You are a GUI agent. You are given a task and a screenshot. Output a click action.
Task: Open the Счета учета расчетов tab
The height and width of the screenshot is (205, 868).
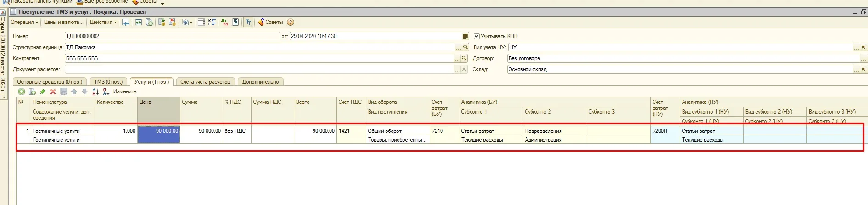[205, 82]
